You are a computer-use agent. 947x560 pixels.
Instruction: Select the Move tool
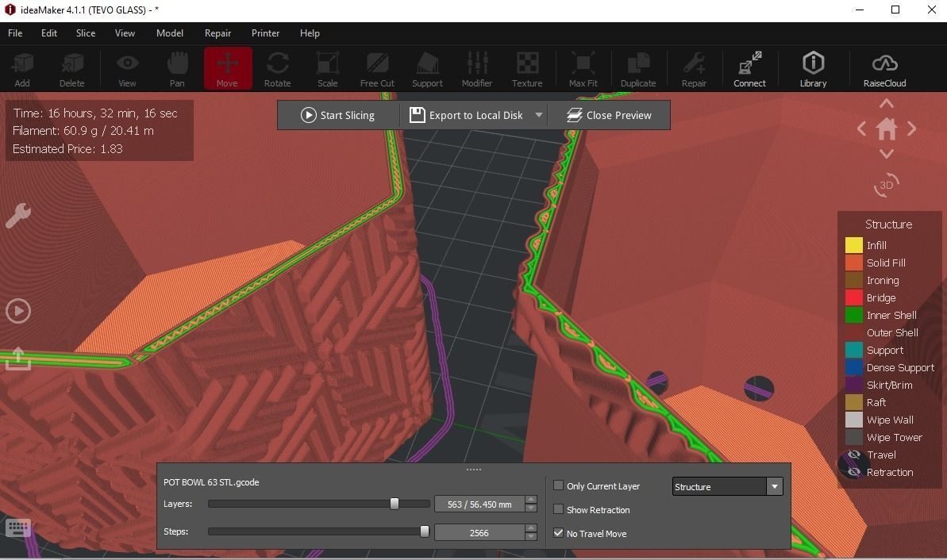(228, 69)
